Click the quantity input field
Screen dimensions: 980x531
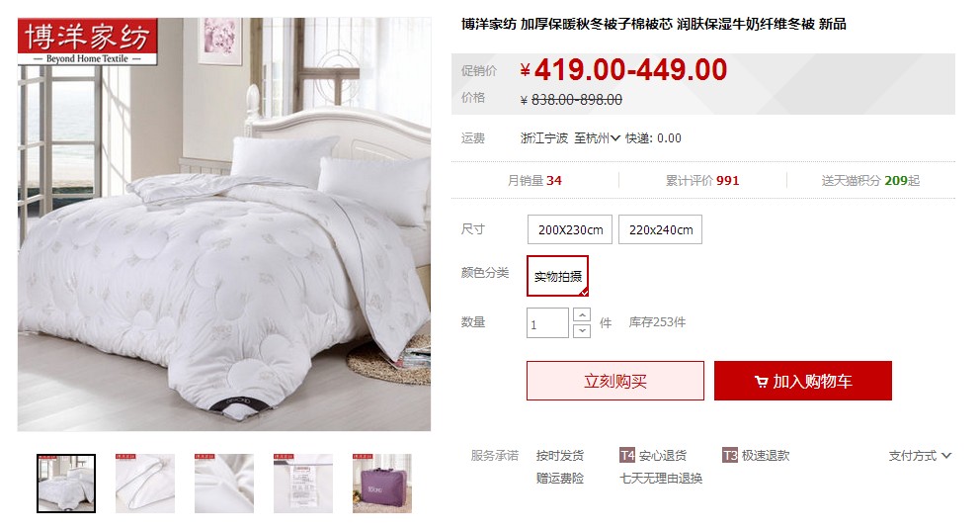click(x=547, y=322)
